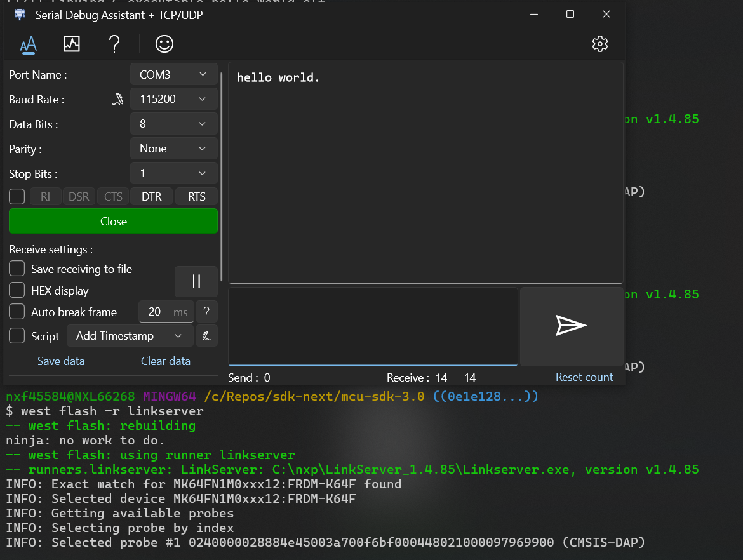Screen dimensions: 743x560
Task: Click the 'west flash -r linkserver' command in terminal
Action: pyautogui.click(x=112, y=411)
